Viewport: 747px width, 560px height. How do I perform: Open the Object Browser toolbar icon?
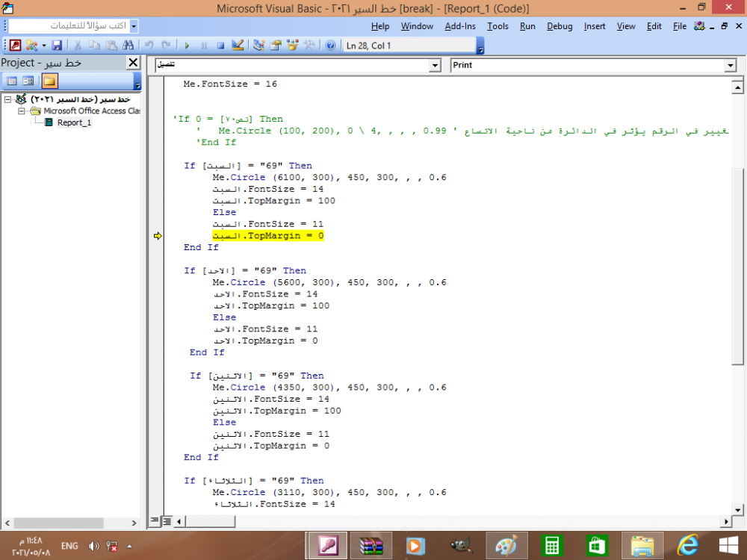click(x=293, y=46)
